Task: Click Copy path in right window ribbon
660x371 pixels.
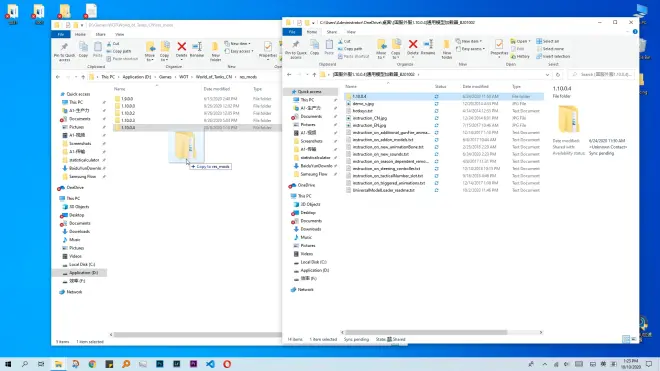Action: click(350, 49)
